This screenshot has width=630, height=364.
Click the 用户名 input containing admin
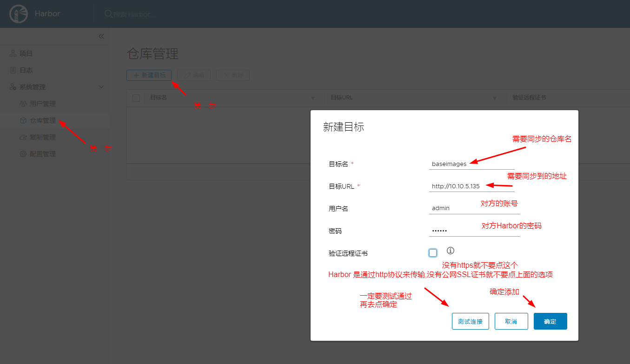click(x=474, y=208)
